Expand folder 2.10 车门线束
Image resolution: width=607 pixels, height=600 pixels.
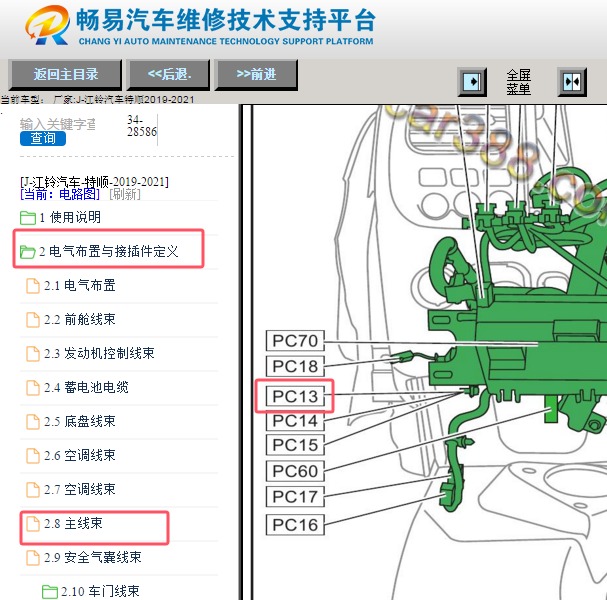pos(100,591)
